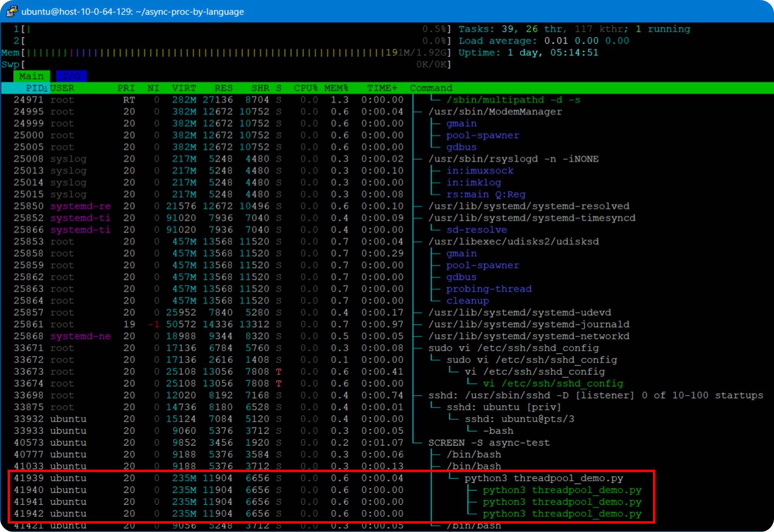This screenshot has width=774, height=532.
Task: Click the USER column header
Action: pyautogui.click(x=62, y=88)
